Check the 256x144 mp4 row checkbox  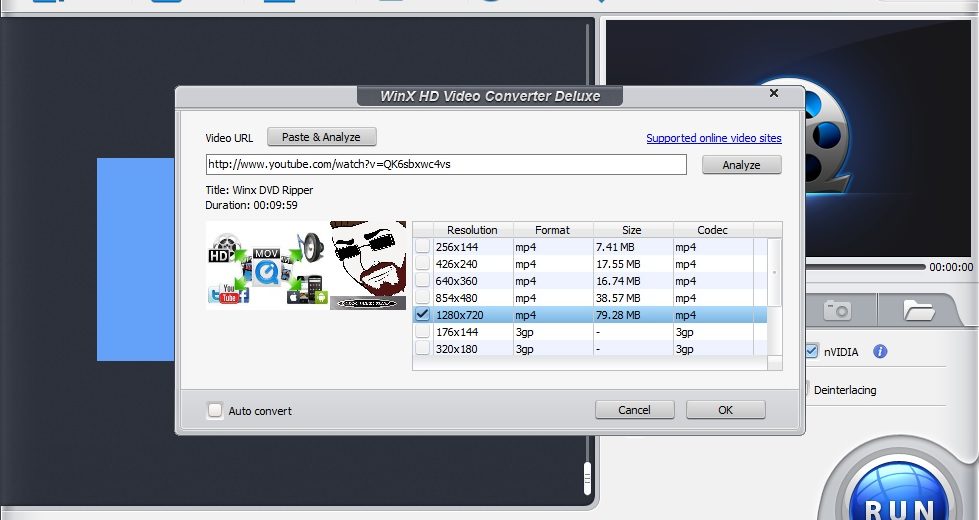click(x=423, y=247)
